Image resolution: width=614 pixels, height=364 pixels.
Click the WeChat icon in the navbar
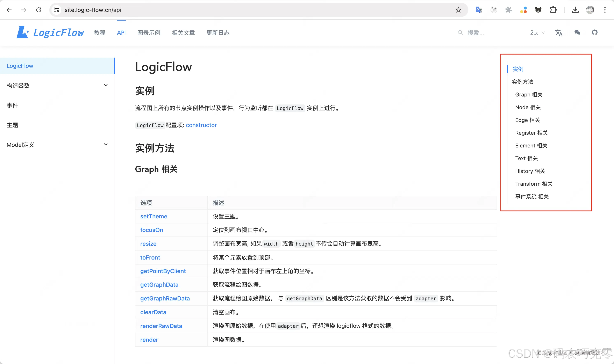577,32
